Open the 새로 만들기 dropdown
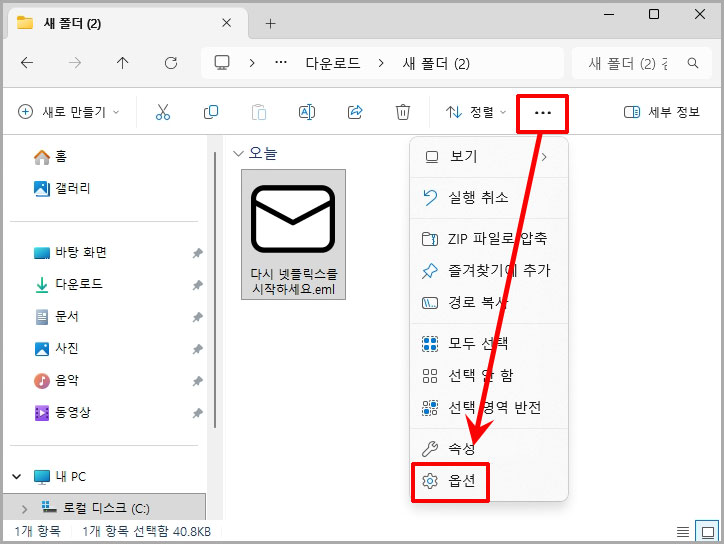 pos(68,112)
